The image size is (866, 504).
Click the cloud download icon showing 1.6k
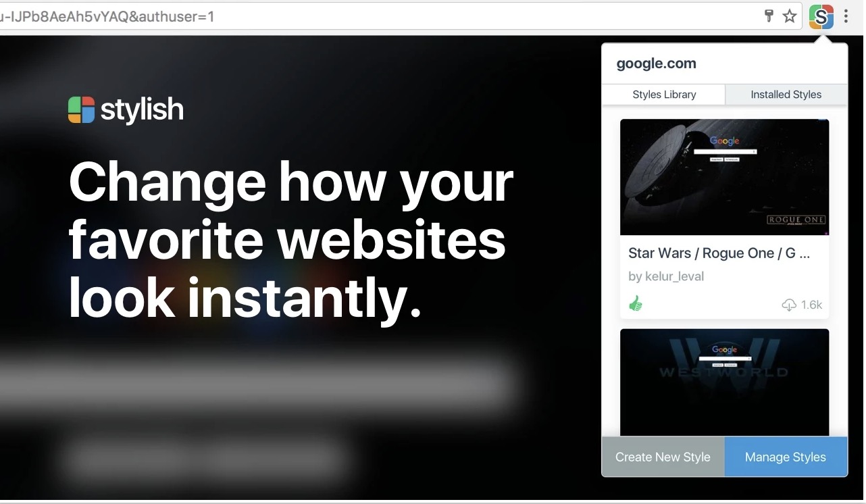click(789, 305)
